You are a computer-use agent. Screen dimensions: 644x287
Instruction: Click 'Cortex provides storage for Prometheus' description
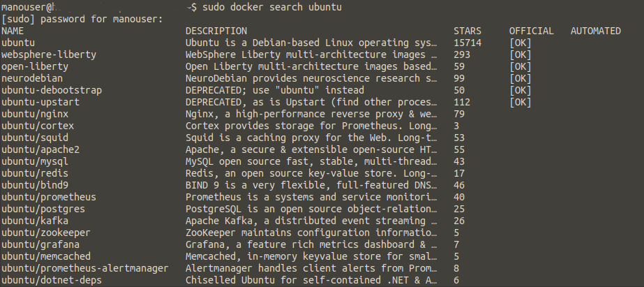click(311, 126)
